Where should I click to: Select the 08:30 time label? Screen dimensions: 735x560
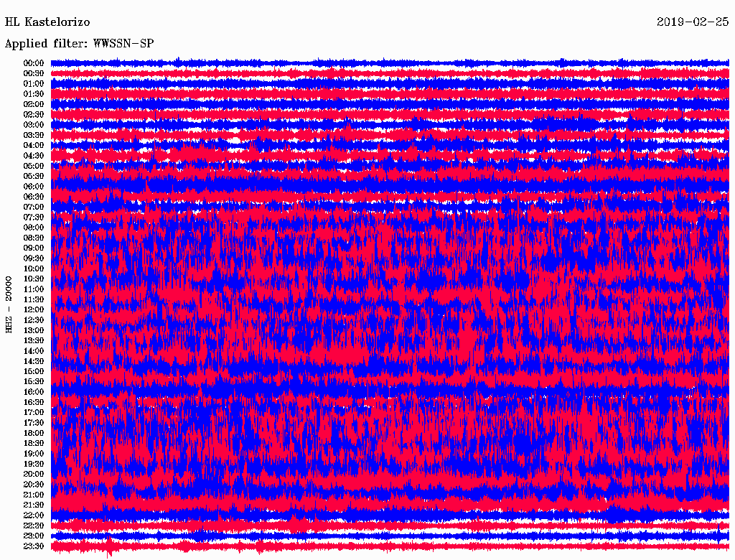34,238
